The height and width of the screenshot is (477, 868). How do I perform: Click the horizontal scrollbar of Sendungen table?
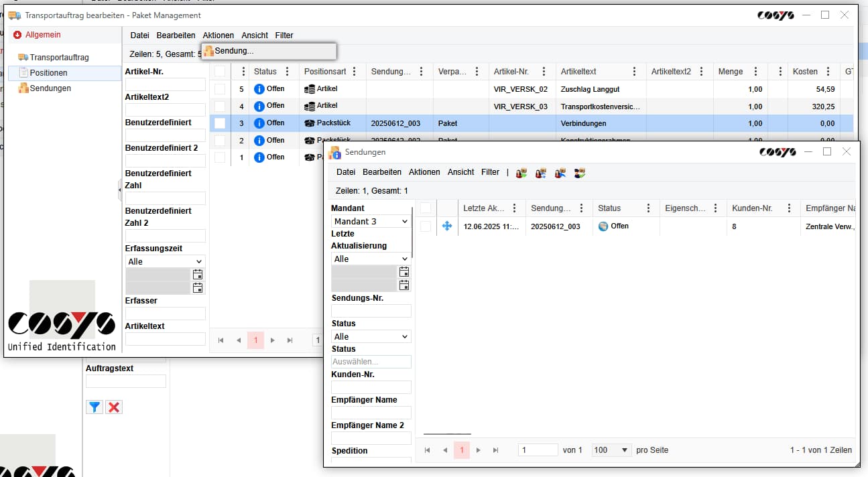[x=447, y=434]
